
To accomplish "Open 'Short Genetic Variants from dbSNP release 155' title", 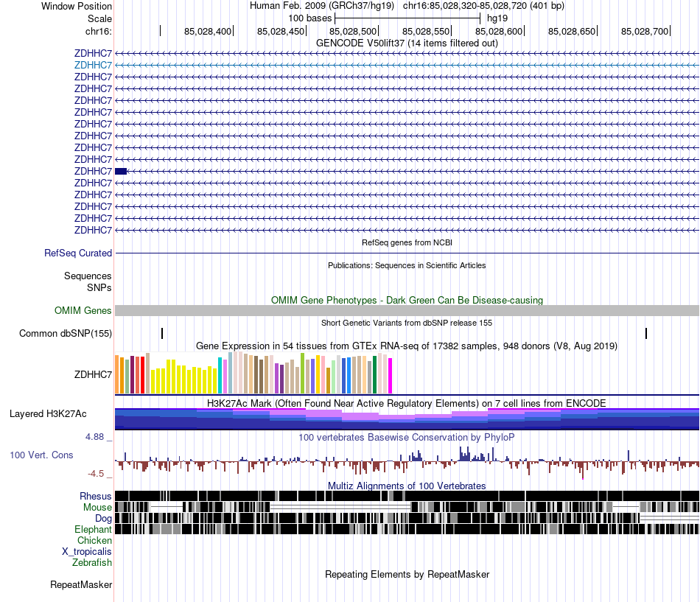I will [407, 323].
